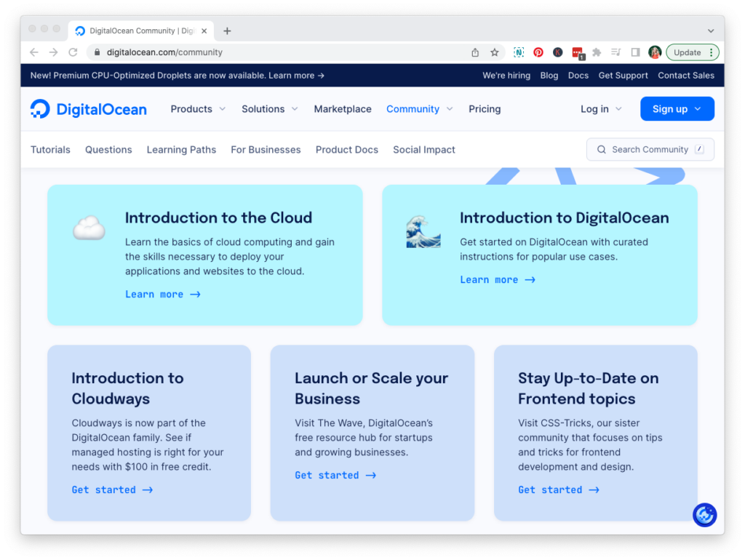Open the extension icon showing badge 1
745x560 pixels.
coord(578,52)
